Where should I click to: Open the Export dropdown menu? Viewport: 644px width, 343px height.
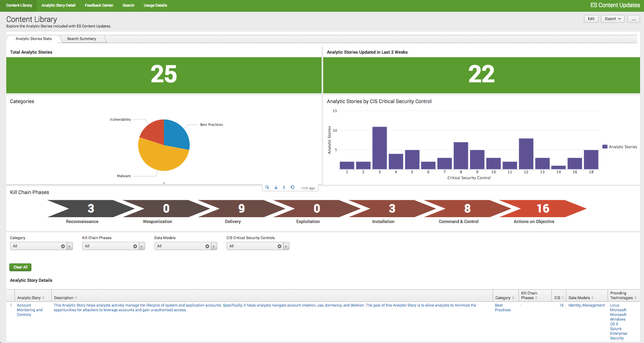click(613, 19)
